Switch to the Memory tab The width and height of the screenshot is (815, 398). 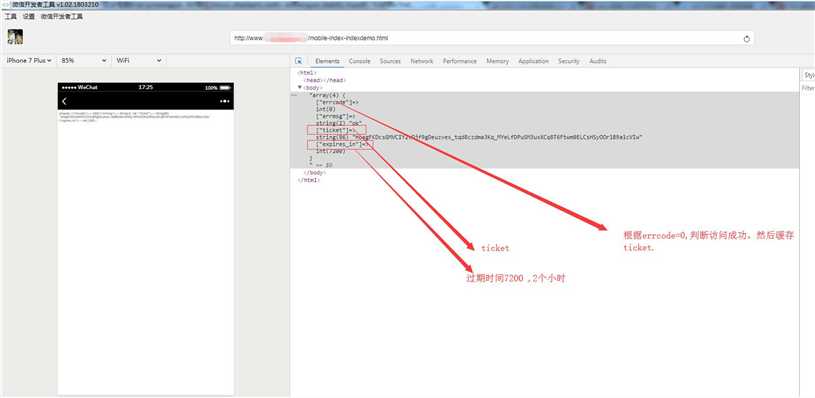point(497,61)
